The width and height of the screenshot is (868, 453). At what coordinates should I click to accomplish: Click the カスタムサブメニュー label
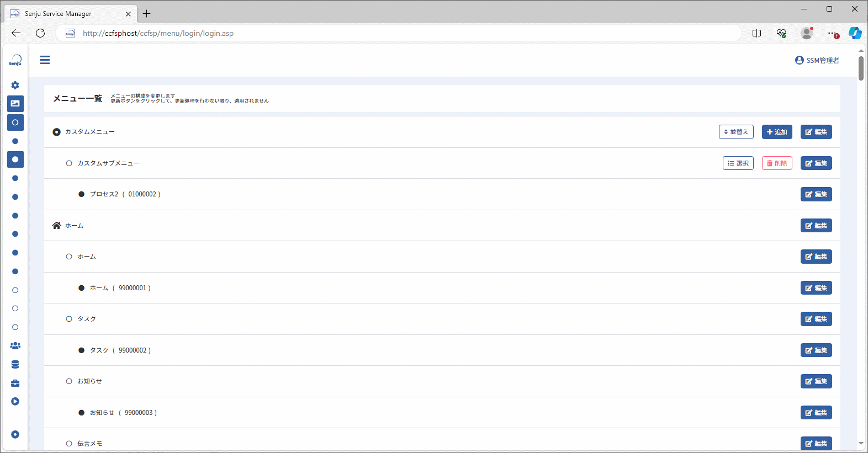(x=108, y=163)
